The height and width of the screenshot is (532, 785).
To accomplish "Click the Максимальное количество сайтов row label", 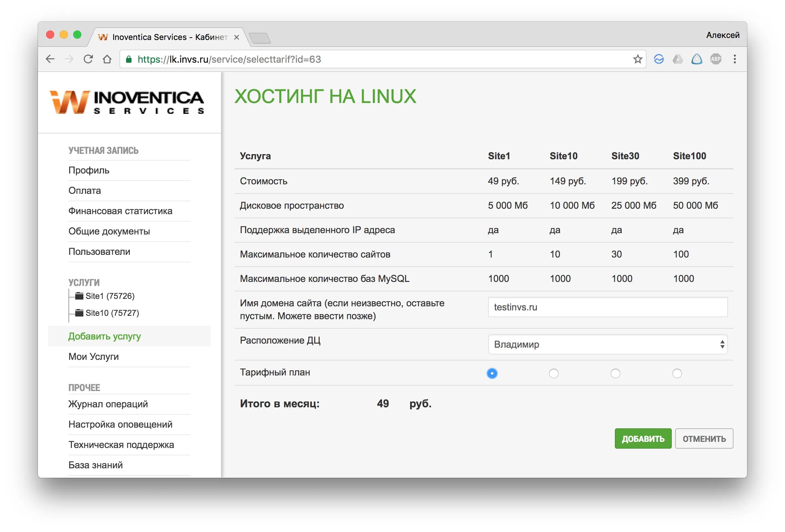I will tap(315, 254).
